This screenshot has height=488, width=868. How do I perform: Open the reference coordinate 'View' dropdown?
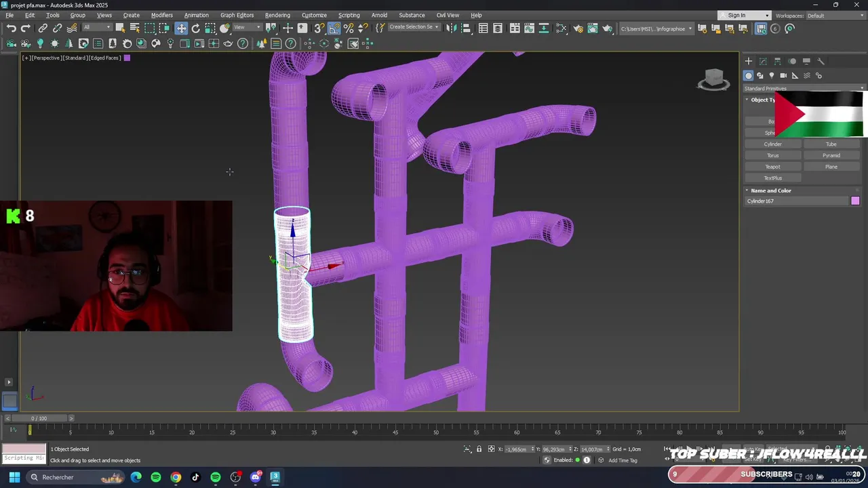click(248, 28)
